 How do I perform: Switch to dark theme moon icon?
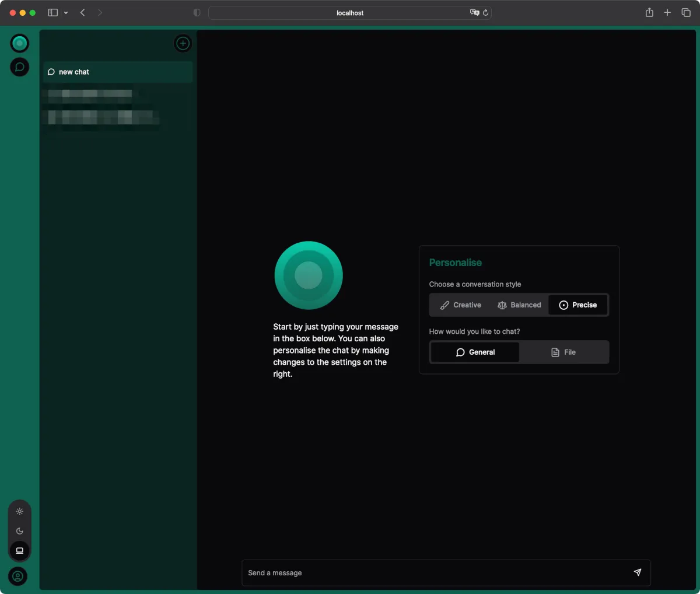(20, 531)
